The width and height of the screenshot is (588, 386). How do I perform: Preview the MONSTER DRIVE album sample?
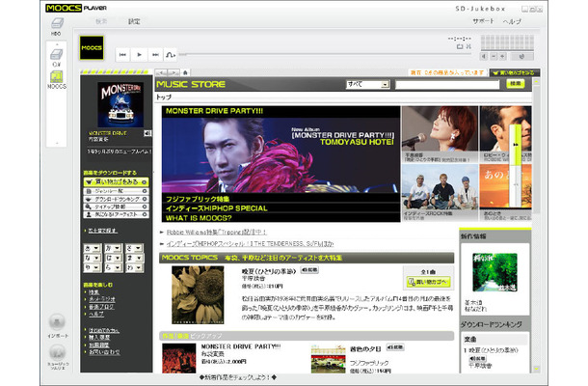(x=147, y=133)
